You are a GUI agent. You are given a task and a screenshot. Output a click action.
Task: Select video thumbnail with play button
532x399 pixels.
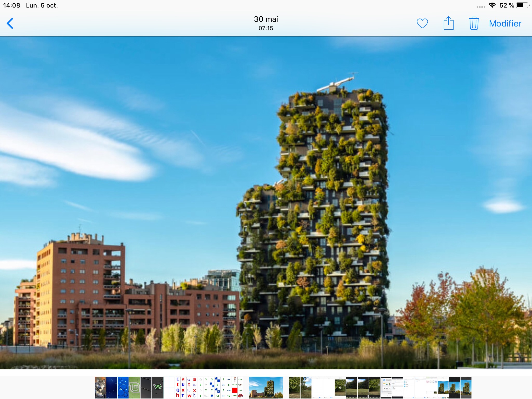(x=340, y=387)
